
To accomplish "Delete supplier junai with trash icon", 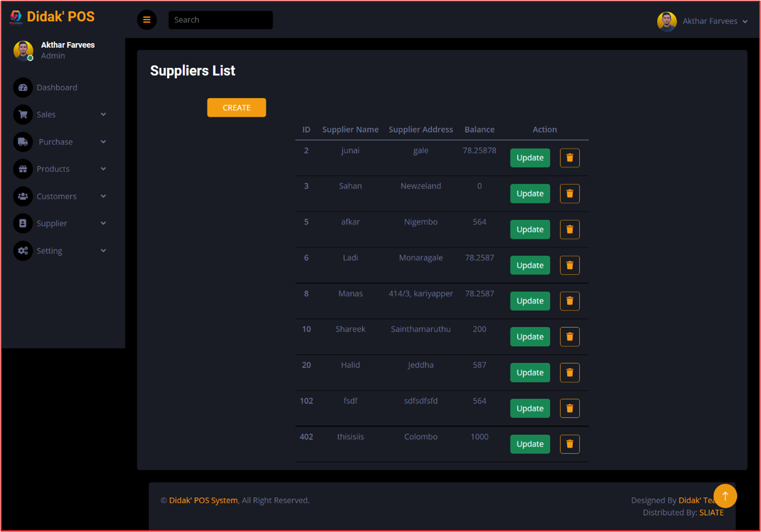I will click(569, 158).
